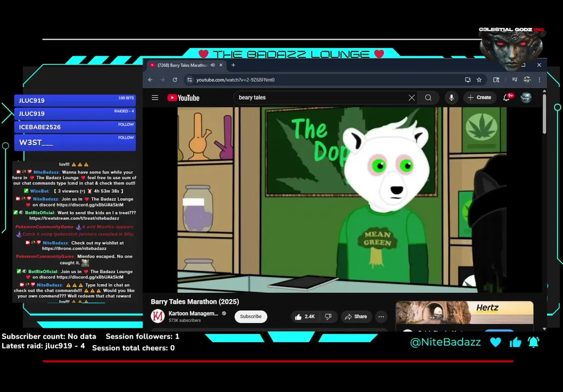This screenshot has width=563, height=392.
Task: Like the video (2.4K)
Action: click(305, 317)
